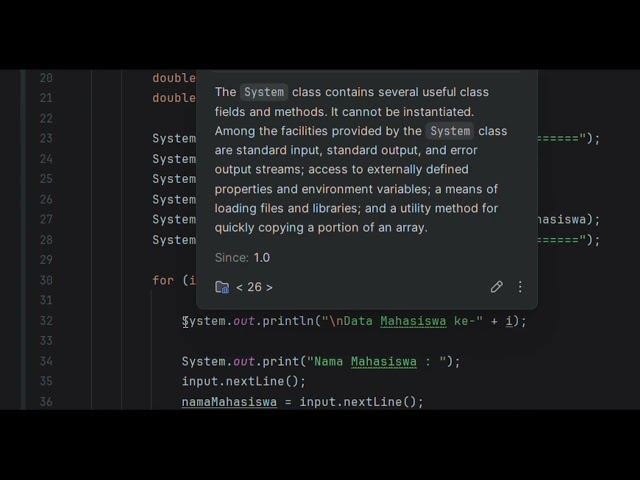Click the library folder icon beside "< 26 >"
The width and height of the screenshot is (640, 480).
[x=222, y=287]
